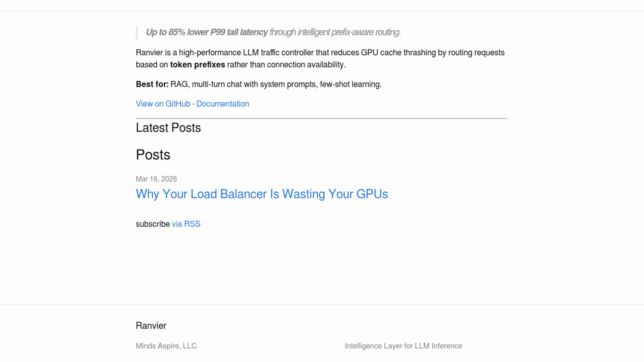Open the View on GitHub link
The image size is (644, 362).
[x=163, y=104]
